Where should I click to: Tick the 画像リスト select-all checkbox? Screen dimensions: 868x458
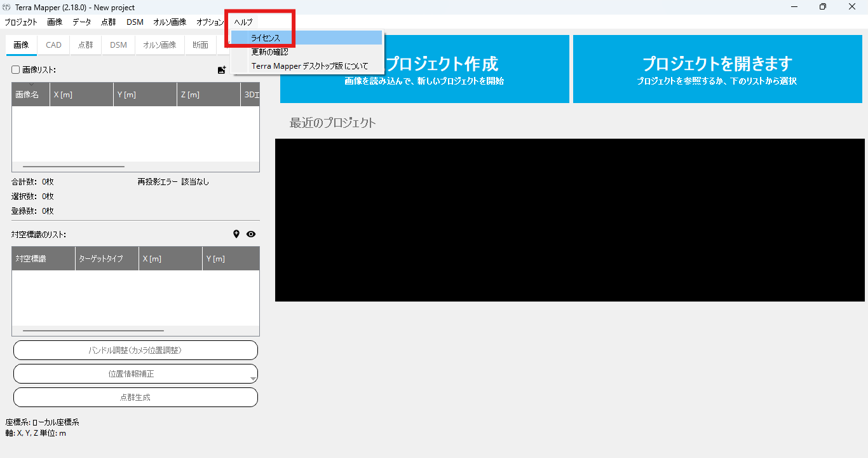coord(16,70)
